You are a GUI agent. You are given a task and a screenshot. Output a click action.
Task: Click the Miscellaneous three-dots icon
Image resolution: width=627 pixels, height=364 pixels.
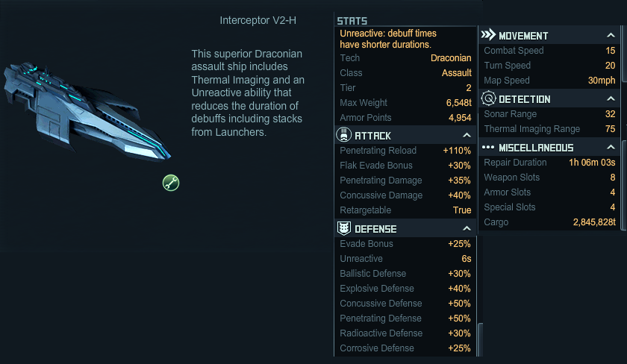[488, 148]
